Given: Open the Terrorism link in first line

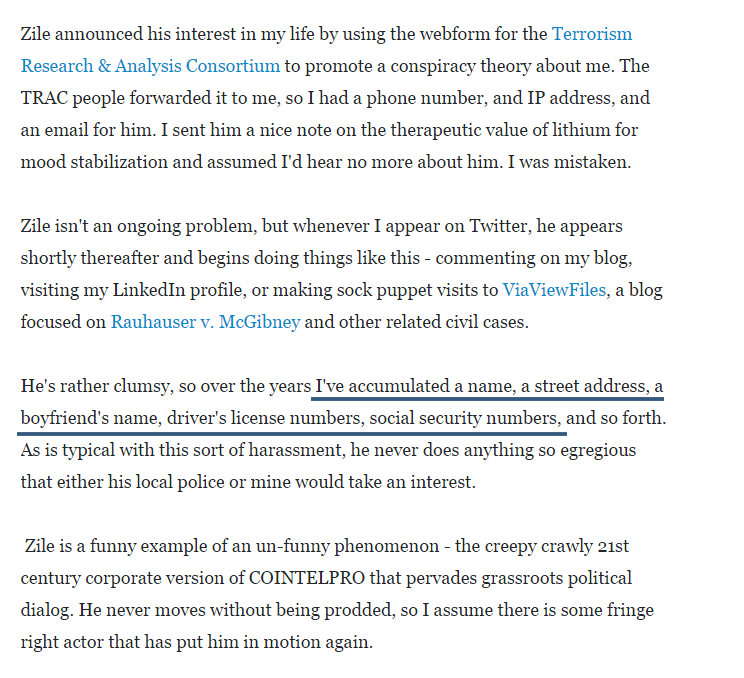Looking at the screenshot, I should click(592, 34).
